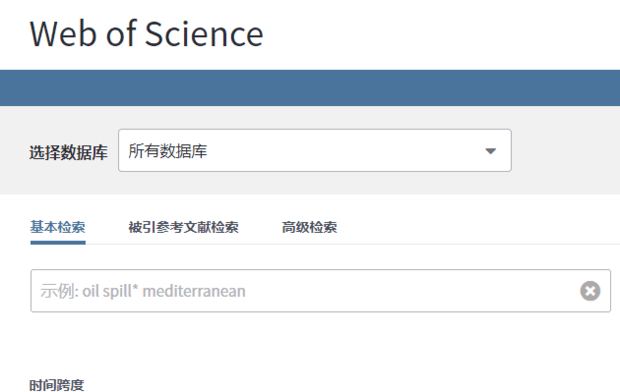The width and height of the screenshot is (620, 392).
Task: Click the word Web in the header
Action: 63,34
